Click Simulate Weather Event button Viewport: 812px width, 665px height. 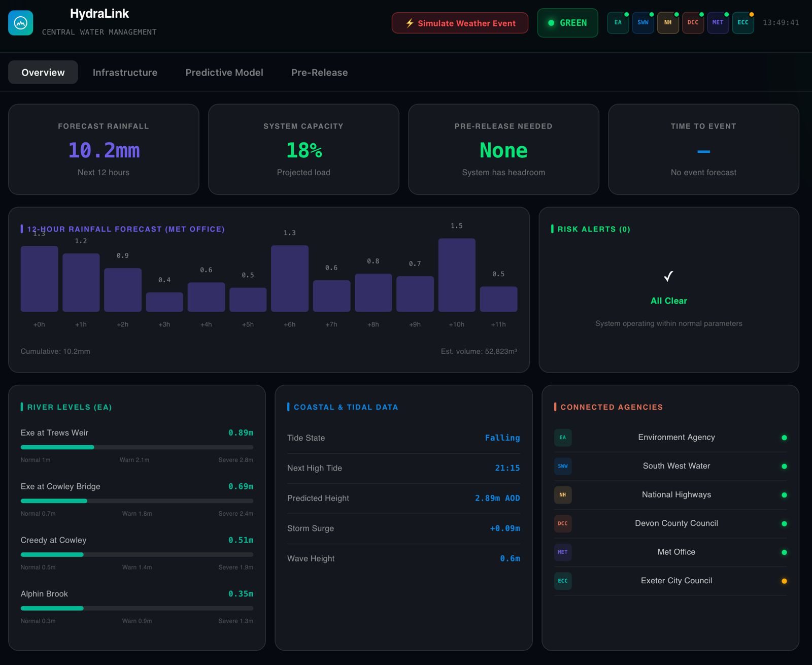point(460,23)
